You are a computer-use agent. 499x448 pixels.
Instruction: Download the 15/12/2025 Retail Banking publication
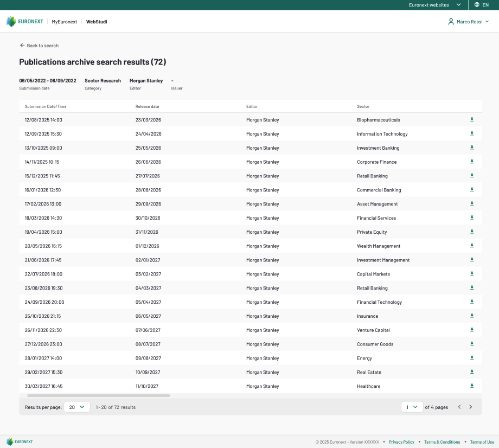[472, 176]
